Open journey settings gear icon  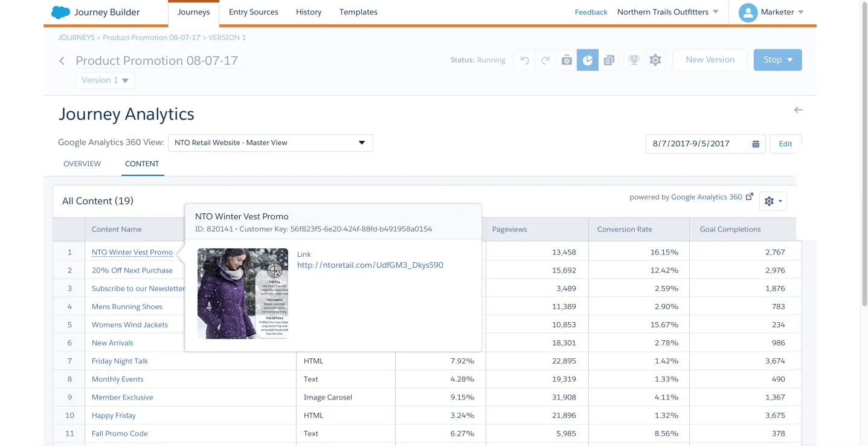click(655, 60)
